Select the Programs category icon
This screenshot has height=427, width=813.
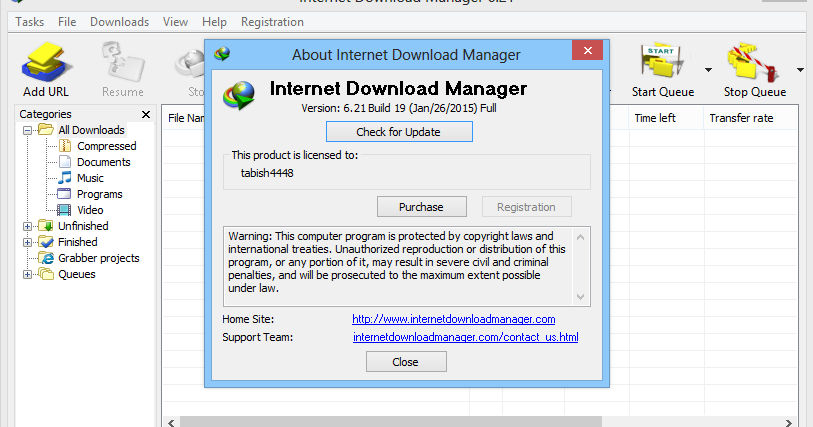(64, 194)
